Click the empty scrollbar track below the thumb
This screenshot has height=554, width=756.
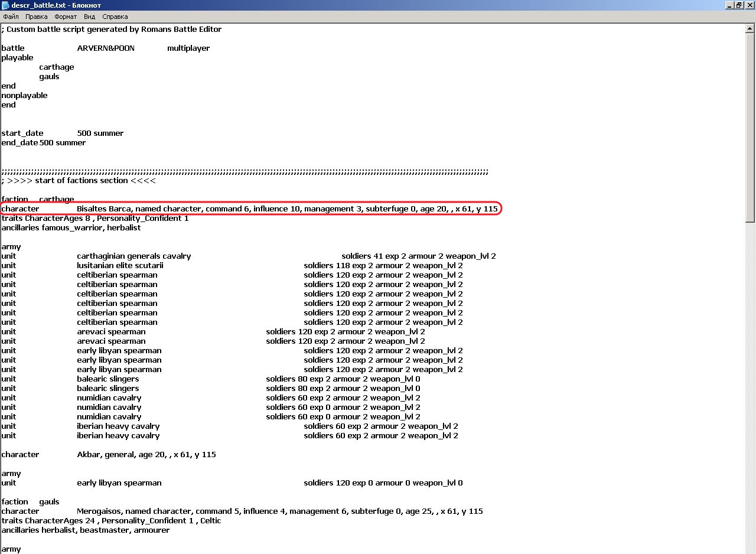click(x=750, y=384)
